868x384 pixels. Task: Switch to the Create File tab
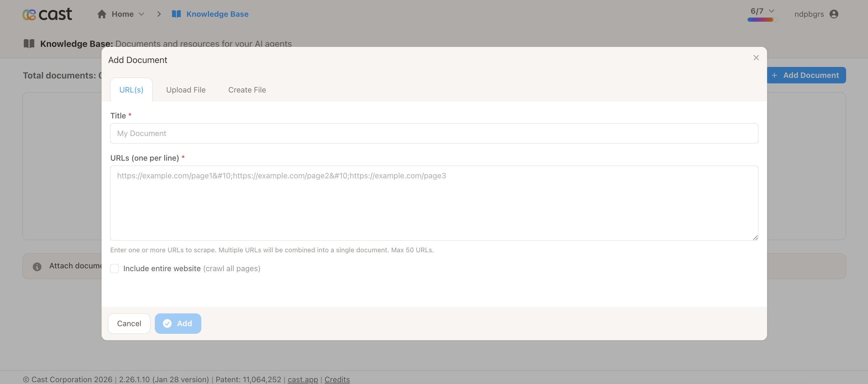click(247, 90)
